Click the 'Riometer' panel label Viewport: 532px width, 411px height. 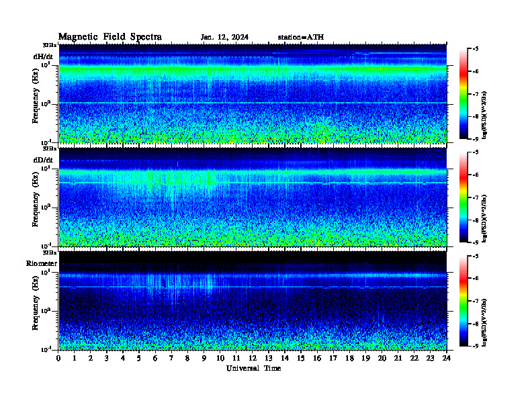(42, 263)
